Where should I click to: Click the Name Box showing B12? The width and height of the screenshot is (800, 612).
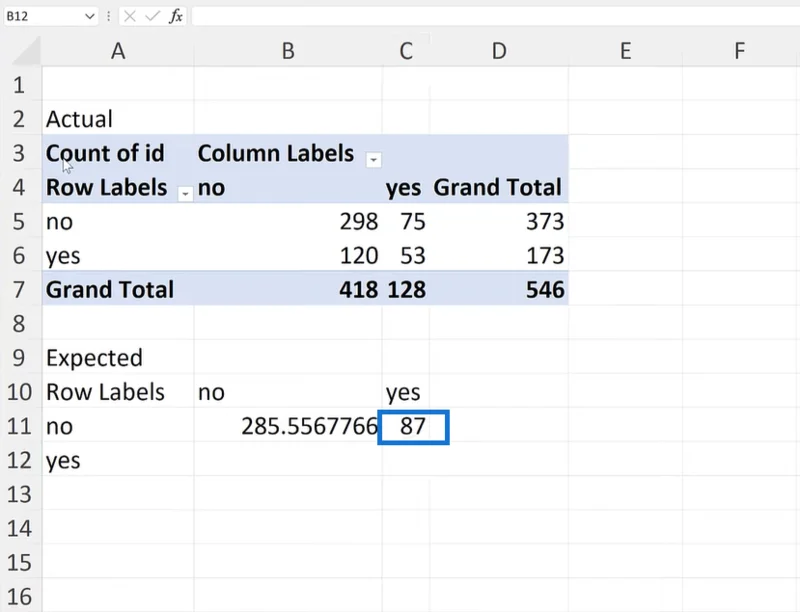(43, 16)
